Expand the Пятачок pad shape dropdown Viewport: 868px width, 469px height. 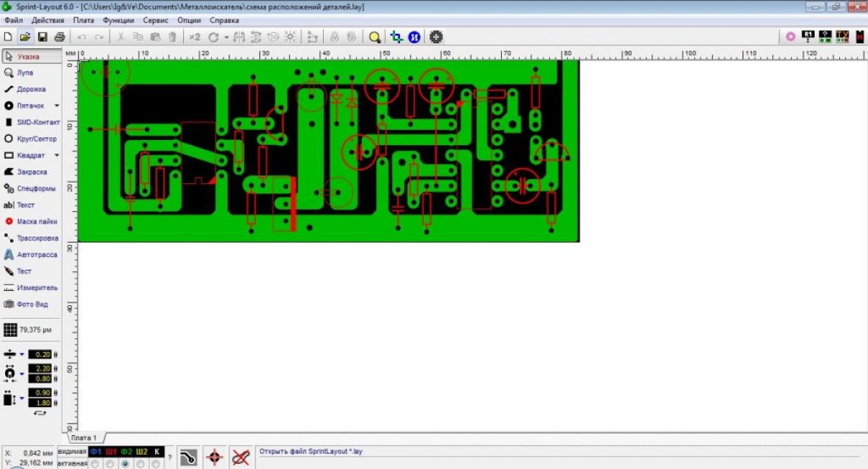click(57, 106)
